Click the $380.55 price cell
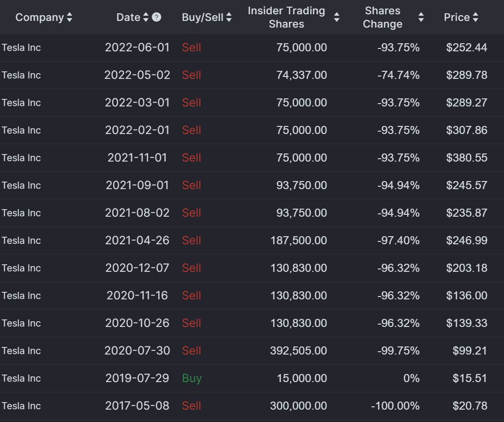The image size is (504, 422). [x=466, y=158]
